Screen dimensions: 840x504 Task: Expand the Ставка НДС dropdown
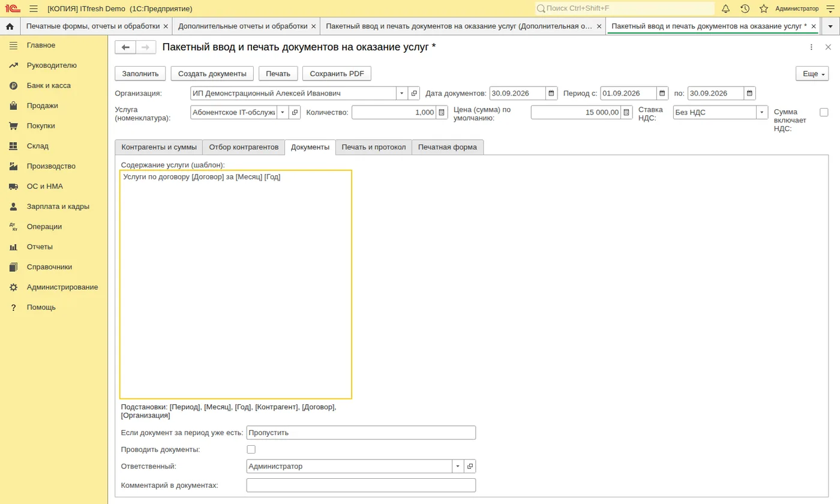click(763, 112)
